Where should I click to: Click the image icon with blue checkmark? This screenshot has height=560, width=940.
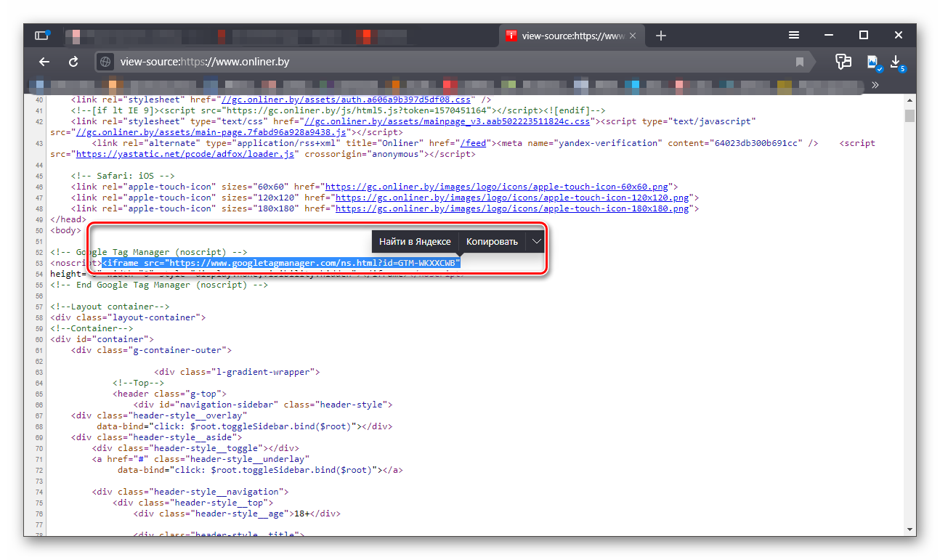(872, 62)
